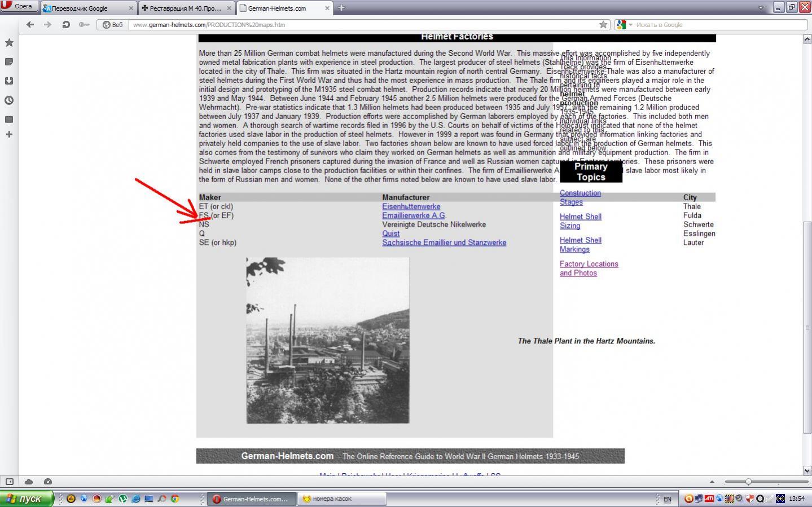Image resolution: width=812 pixels, height=507 pixels.
Task: Click the page vertical scrollbar thumb
Action: click(807, 328)
